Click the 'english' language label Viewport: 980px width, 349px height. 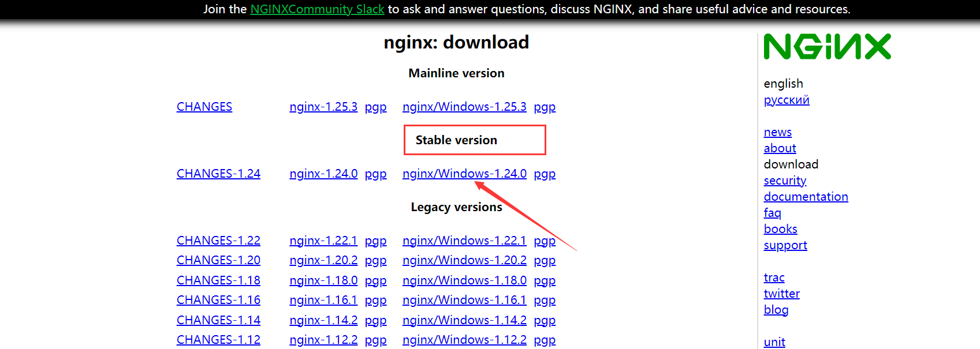click(783, 84)
